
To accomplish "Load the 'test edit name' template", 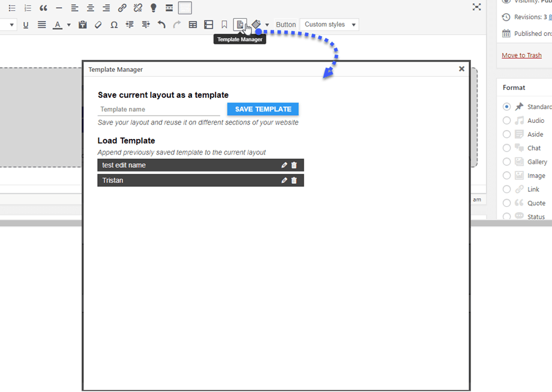I will point(180,165).
